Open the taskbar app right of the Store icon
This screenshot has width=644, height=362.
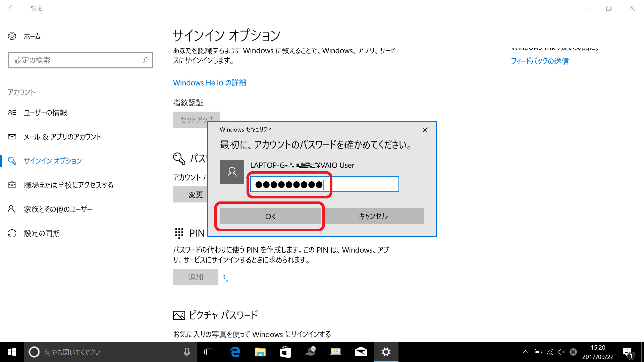(x=311, y=352)
